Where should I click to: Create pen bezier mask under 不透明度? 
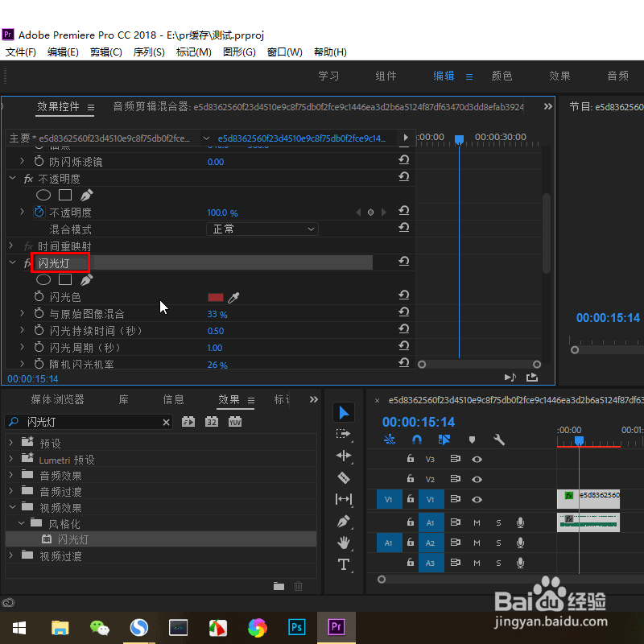86,195
